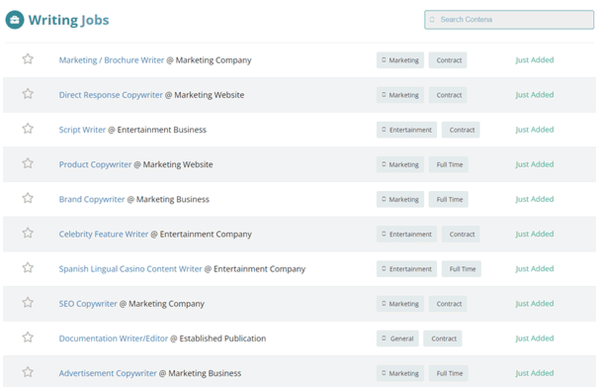Click Contract tag on Script Writer row
Viewport: 599px width, 390px height.
[461, 129]
